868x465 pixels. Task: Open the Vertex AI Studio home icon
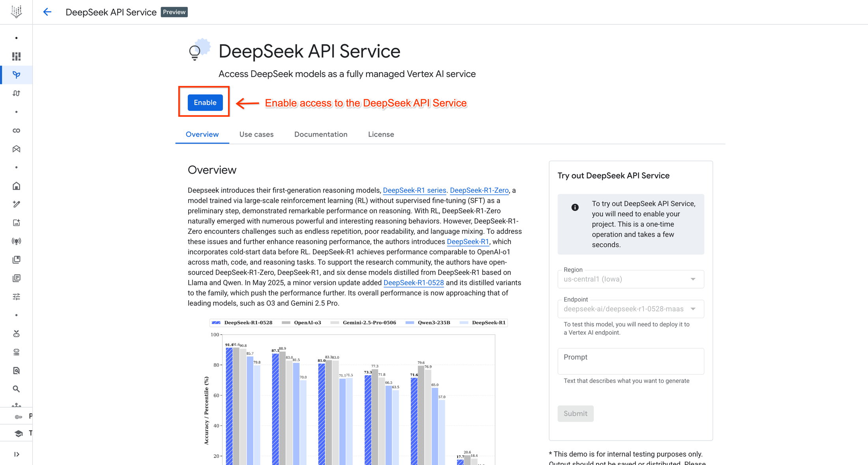16,186
